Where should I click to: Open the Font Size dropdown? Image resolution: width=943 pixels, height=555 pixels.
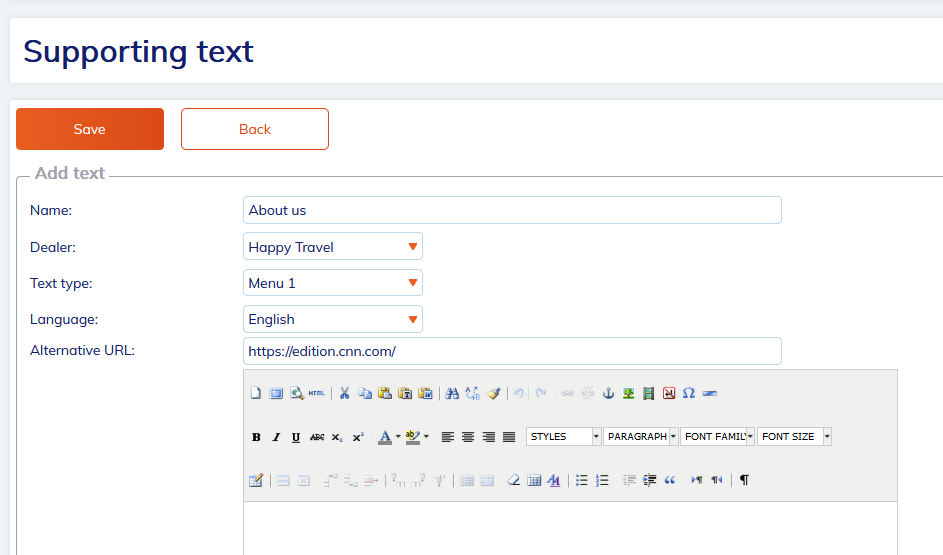pos(827,437)
